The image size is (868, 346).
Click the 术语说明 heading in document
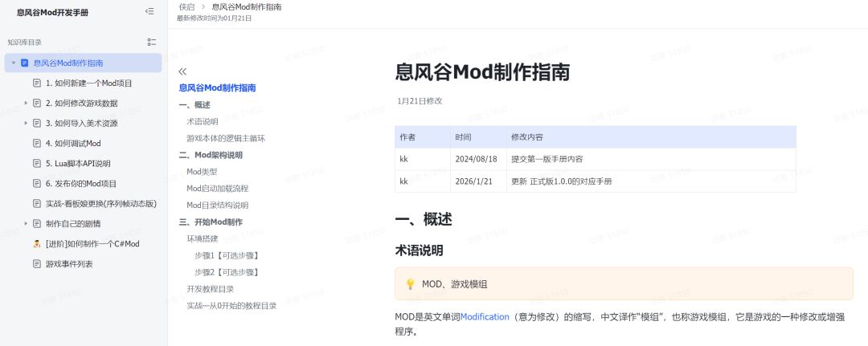(419, 250)
